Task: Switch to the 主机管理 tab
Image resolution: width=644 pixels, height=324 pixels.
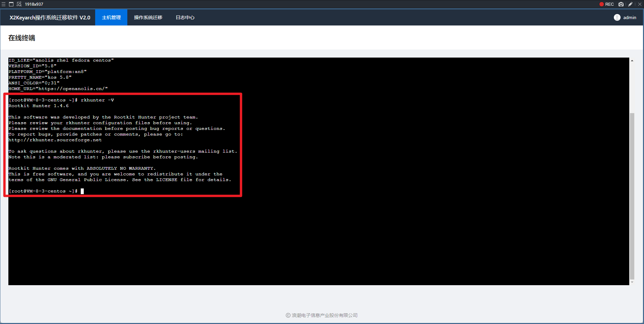Action: (111, 17)
